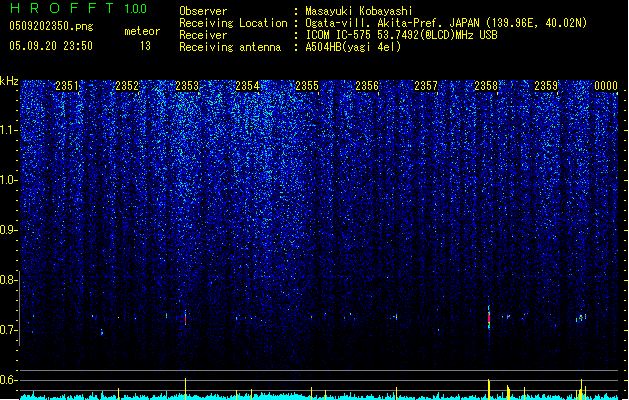The width and height of the screenshot is (629, 400).
Task: Click the 2355 time marker
Action: [307, 86]
